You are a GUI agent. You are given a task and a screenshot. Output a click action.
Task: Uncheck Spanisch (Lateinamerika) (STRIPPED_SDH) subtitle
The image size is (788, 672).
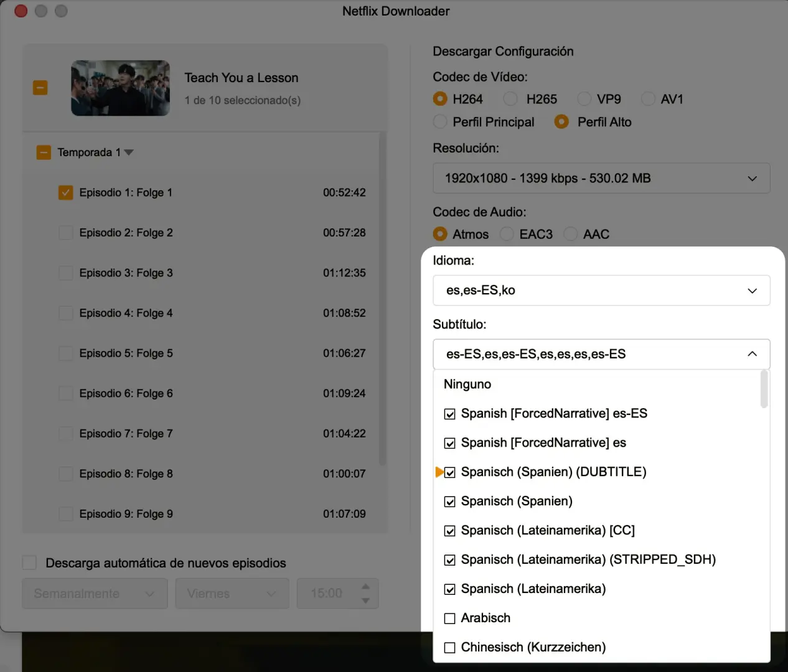450,560
